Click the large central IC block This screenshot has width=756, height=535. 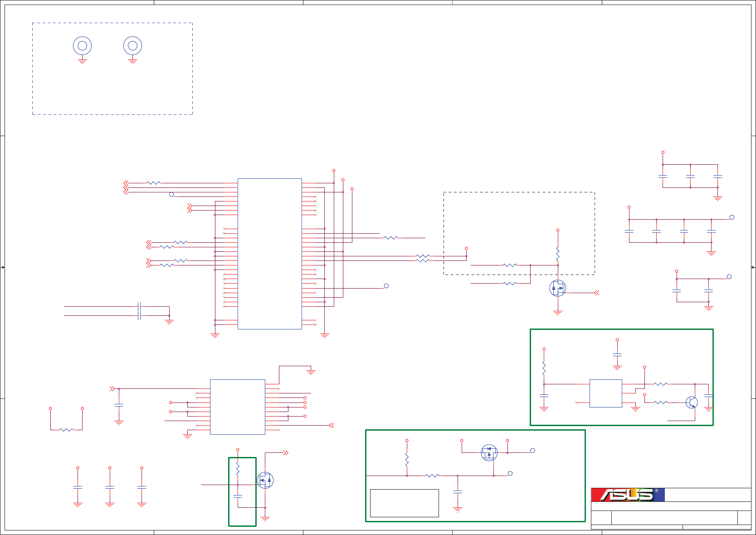tap(270, 254)
